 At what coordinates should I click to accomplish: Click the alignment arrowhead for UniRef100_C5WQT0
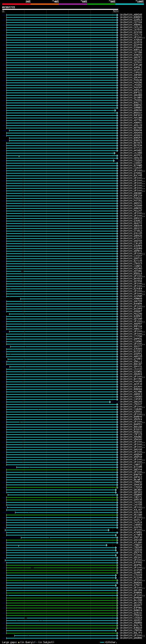(107, 545)
